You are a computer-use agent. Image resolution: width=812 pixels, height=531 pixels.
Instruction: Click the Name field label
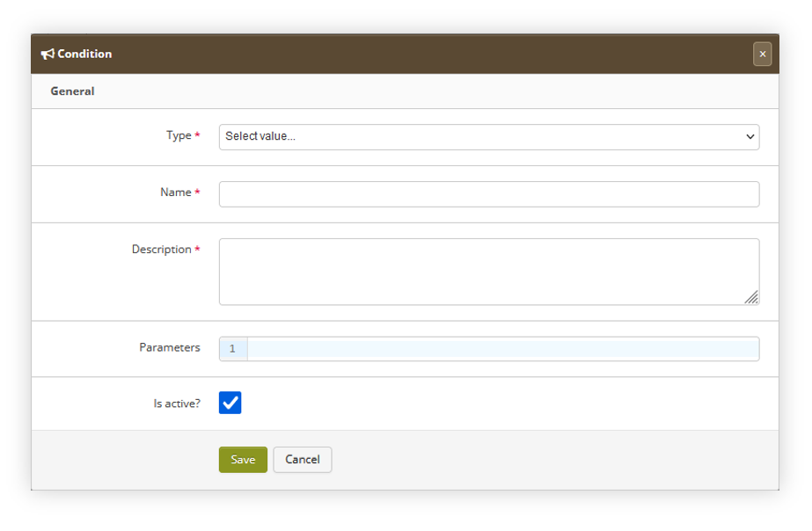tap(176, 192)
